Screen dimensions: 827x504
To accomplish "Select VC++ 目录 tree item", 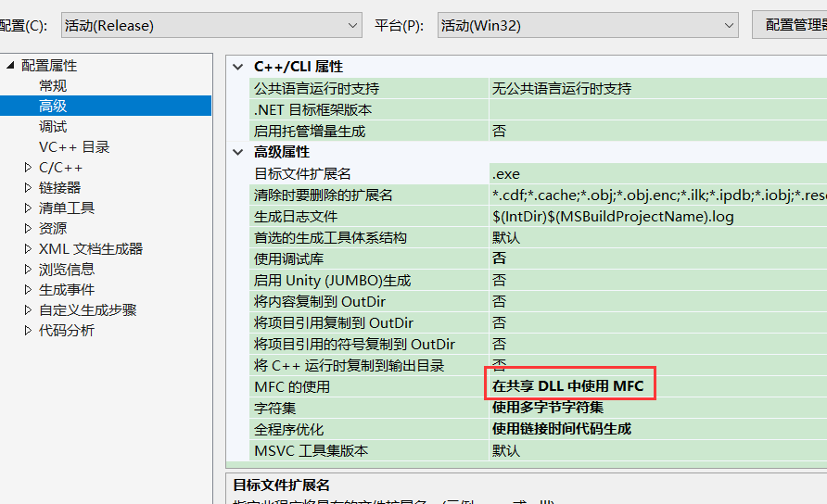I will click(74, 147).
